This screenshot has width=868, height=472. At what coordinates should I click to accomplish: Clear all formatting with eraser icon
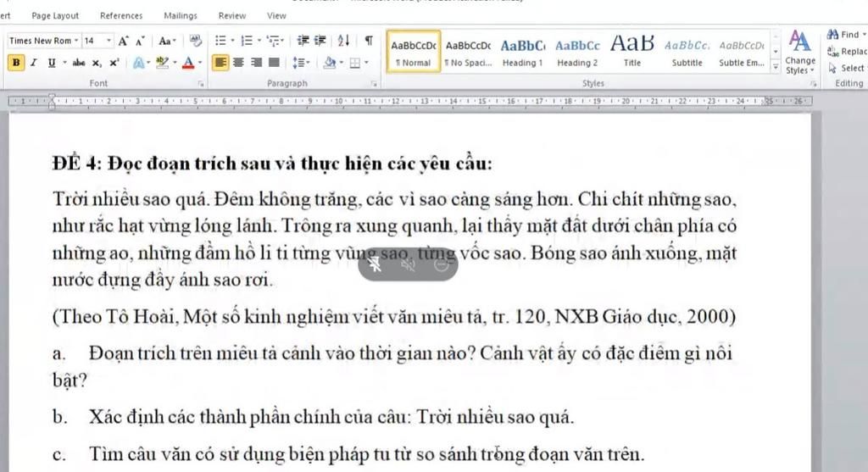(x=196, y=41)
